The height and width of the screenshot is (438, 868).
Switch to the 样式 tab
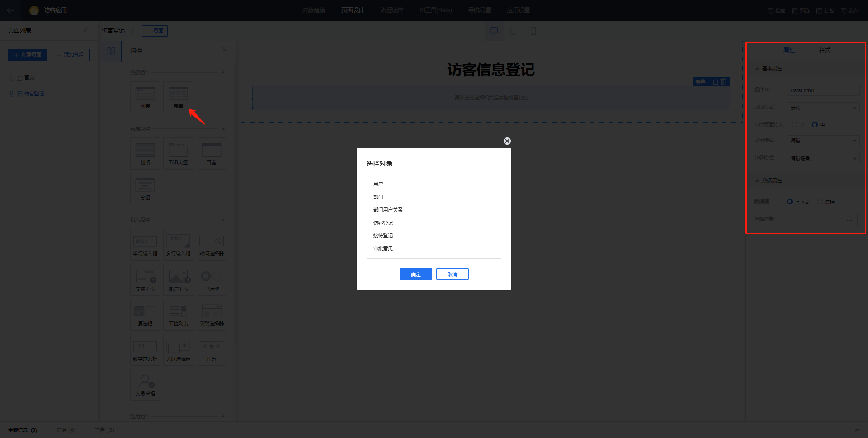click(825, 51)
